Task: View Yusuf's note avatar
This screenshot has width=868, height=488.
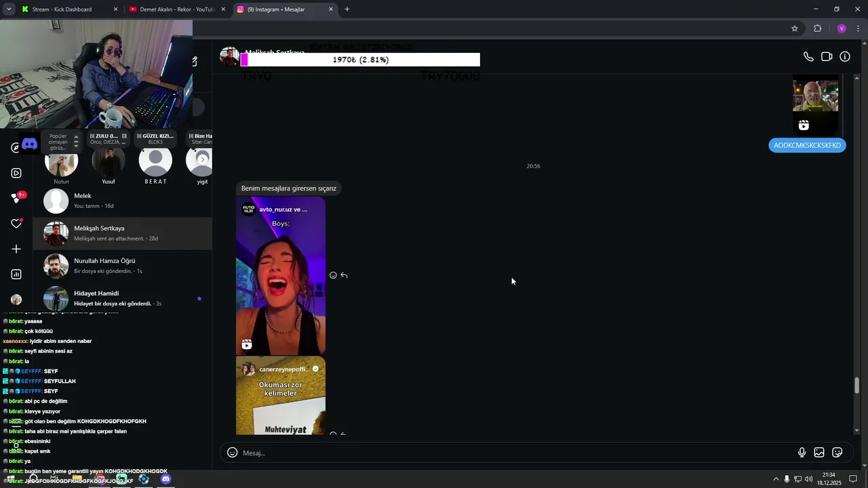Action: (108, 163)
